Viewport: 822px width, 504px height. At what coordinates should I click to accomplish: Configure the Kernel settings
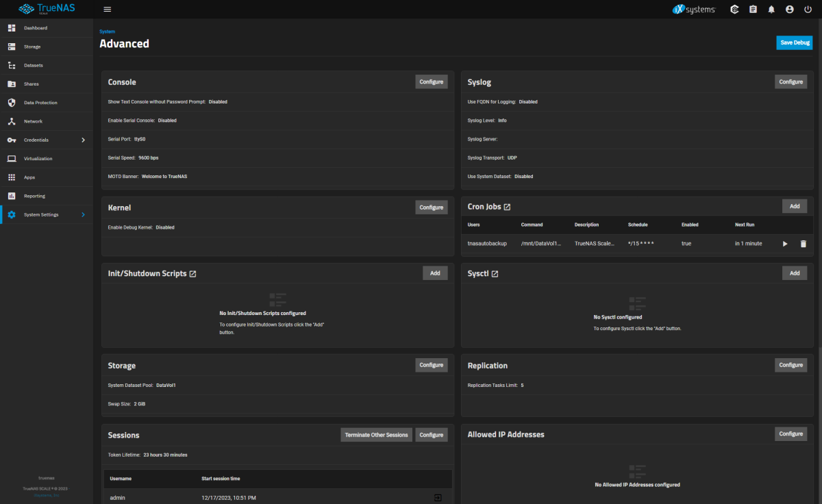point(432,207)
